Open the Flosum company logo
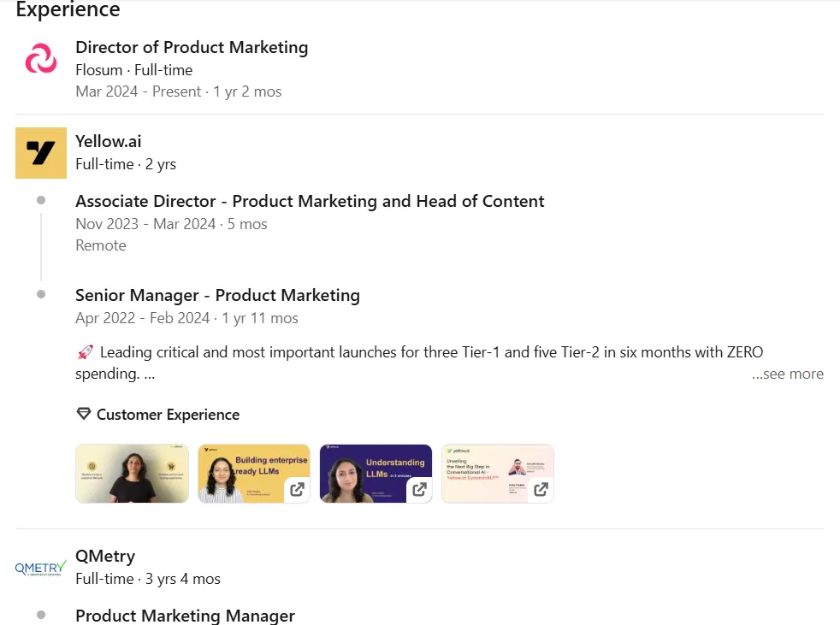Screen dimensions: 840x625 coord(41,59)
